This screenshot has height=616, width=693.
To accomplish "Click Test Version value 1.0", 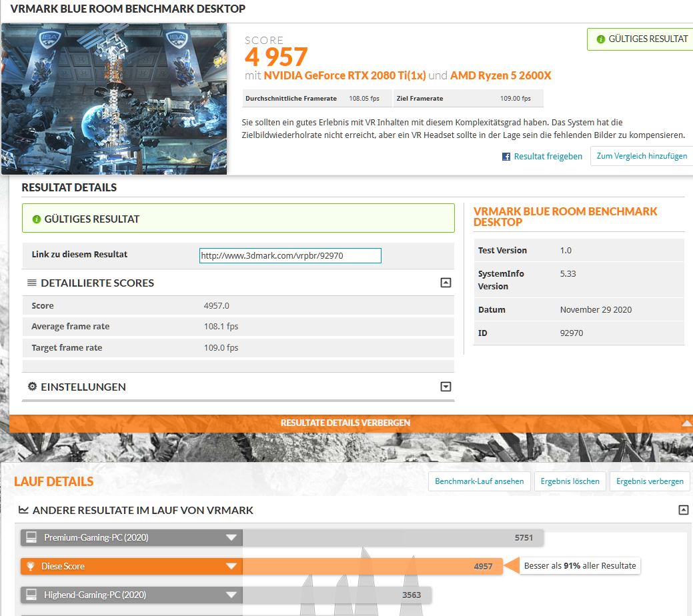I will coord(566,251).
